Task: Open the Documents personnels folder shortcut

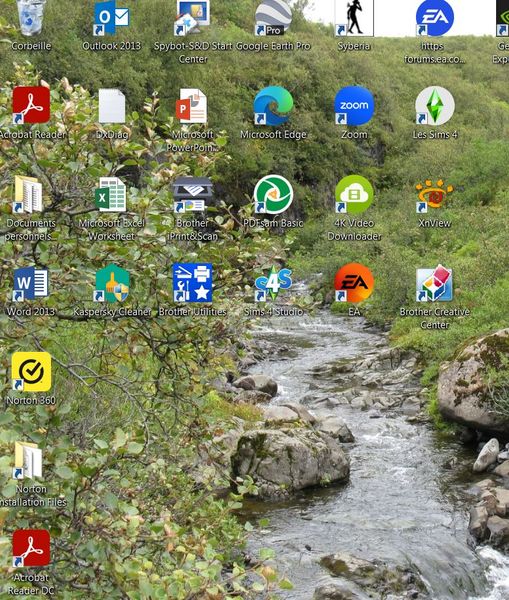Action: pyautogui.click(x=28, y=194)
